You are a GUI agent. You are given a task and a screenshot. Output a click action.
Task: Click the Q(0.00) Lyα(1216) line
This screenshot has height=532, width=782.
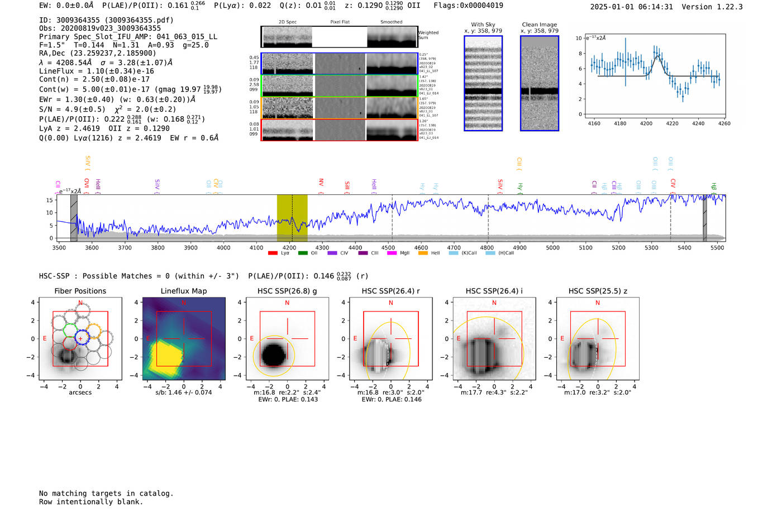[129, 138]
